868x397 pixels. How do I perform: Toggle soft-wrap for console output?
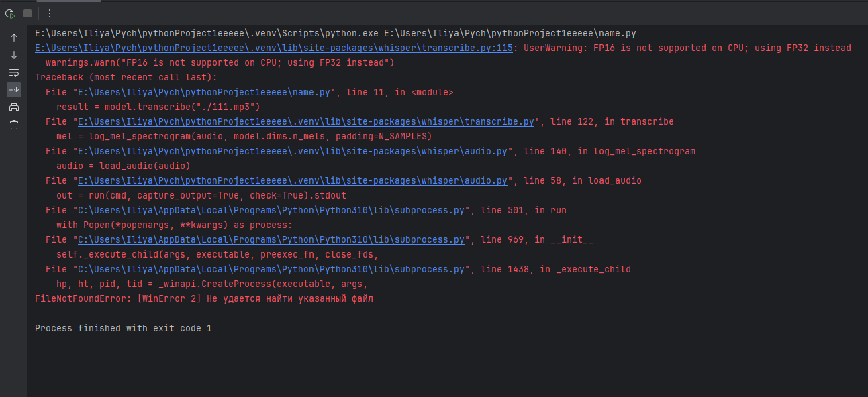coord(14,72)
